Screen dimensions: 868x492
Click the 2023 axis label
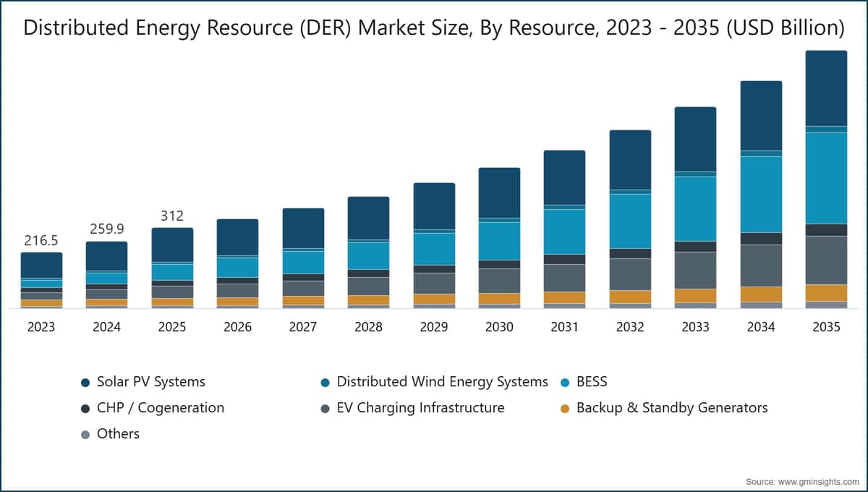point(41,327)
